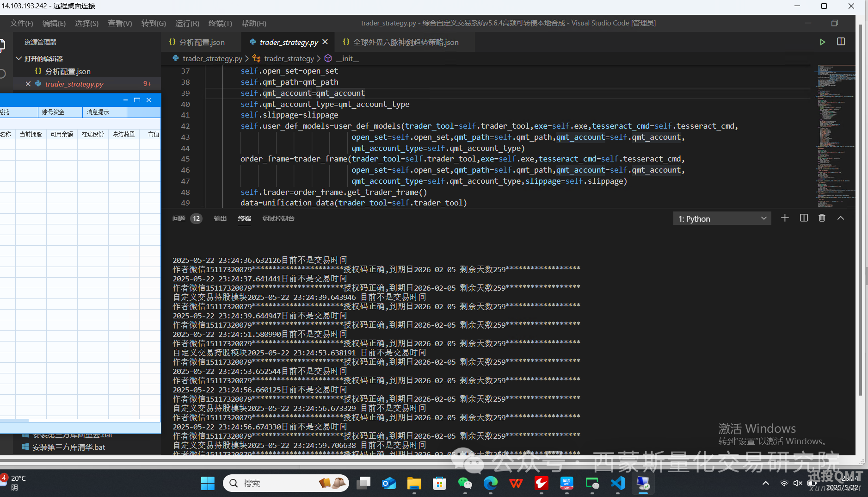Click the 冻结数量 column header
868x497 pixels.
pos(124,134)
